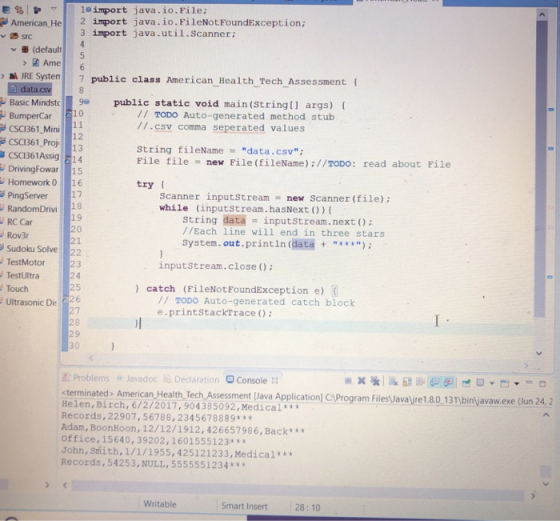Click Remove All Terminated Launches icon
Screen dimensions: 560x521
[375, 381]
